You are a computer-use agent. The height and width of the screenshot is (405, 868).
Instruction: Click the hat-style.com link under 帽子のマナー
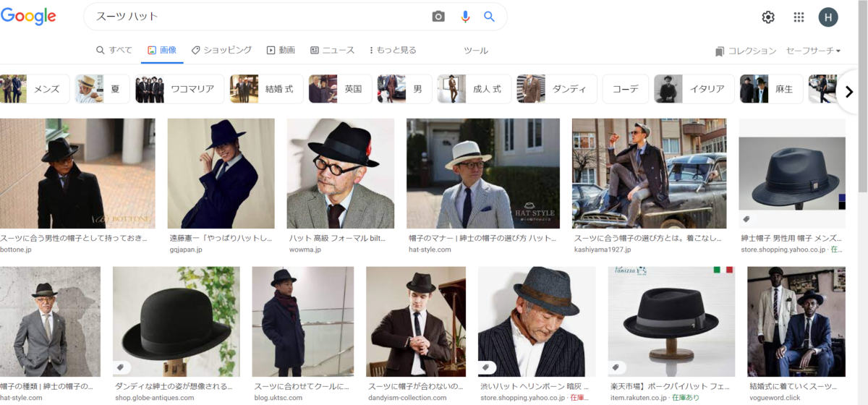430,250
